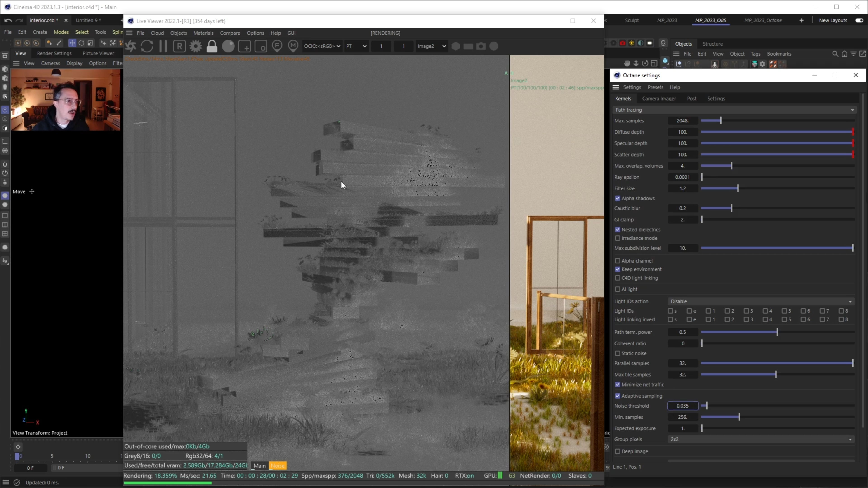
Task: Restart the render with the refresh icon
Action: [x=147, y=46]
